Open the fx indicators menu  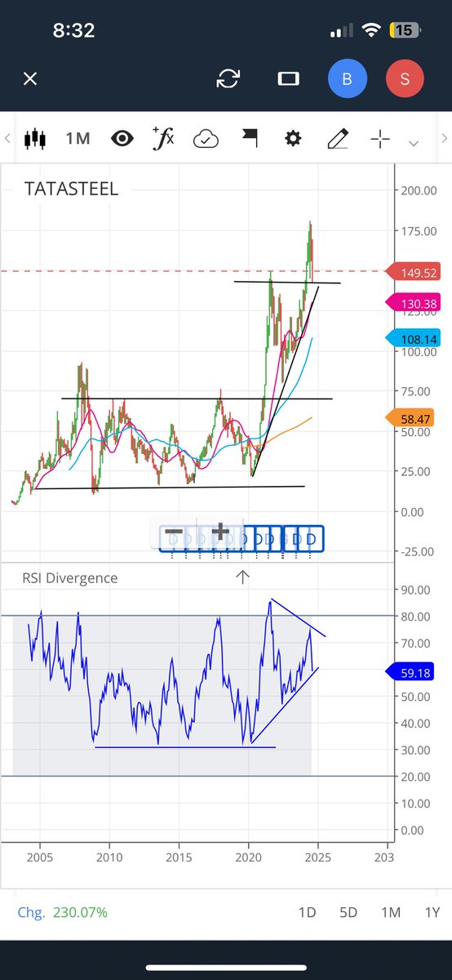click(x=164, y=139)
